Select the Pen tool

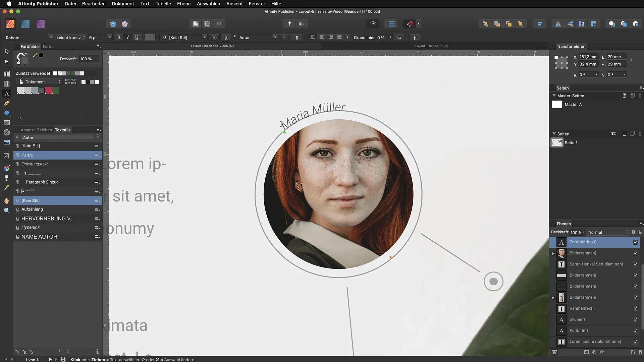pyautogui.click(x=7, y=104)
